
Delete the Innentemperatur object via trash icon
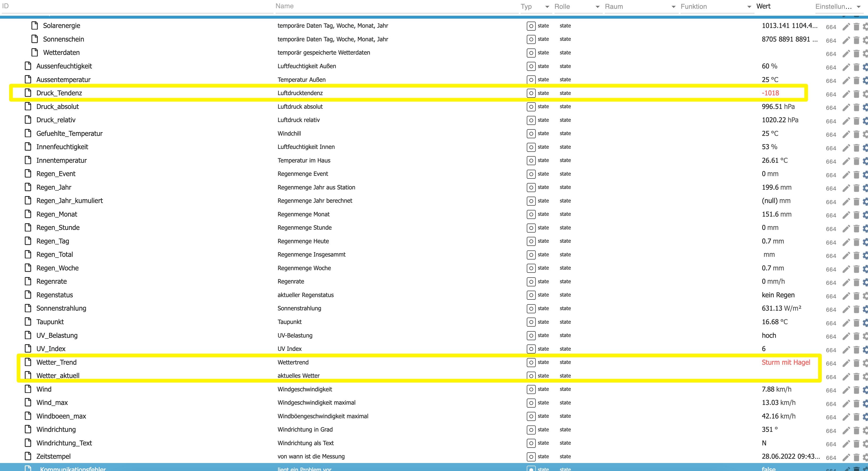tap(856, 162)
